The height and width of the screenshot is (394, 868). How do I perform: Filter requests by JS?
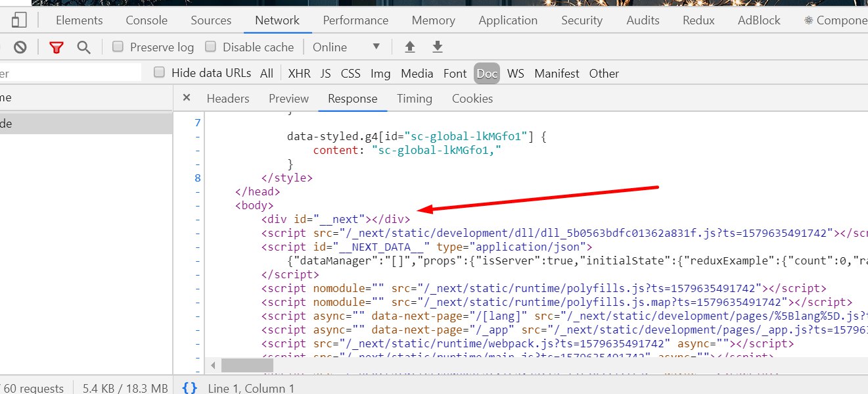point(325,73)
